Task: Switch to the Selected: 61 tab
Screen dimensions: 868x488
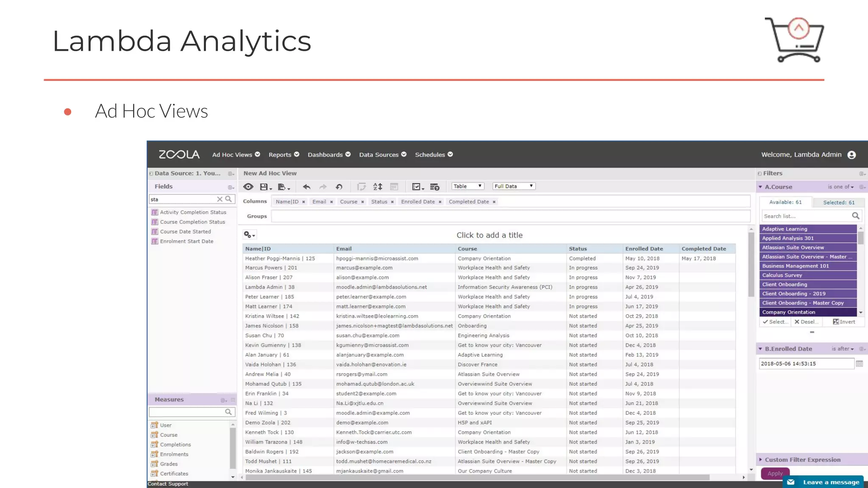Action: [839, 202]
